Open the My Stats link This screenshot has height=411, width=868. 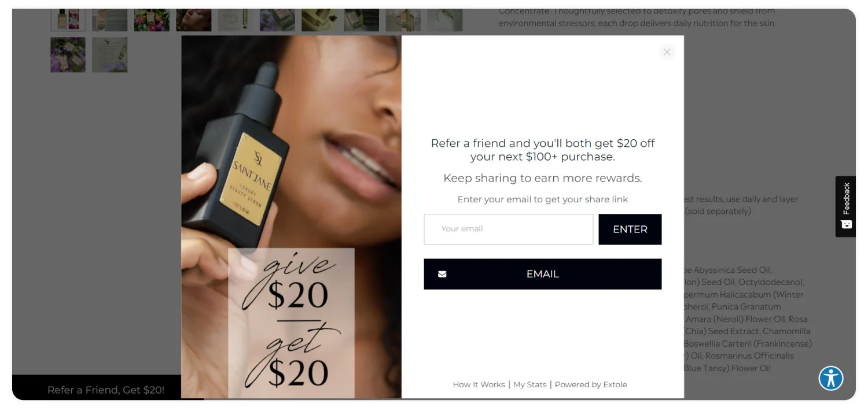[529, 384]
